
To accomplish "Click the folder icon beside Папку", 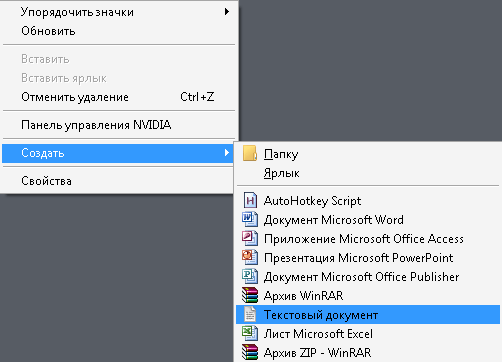I will click(x=250, y=153).
